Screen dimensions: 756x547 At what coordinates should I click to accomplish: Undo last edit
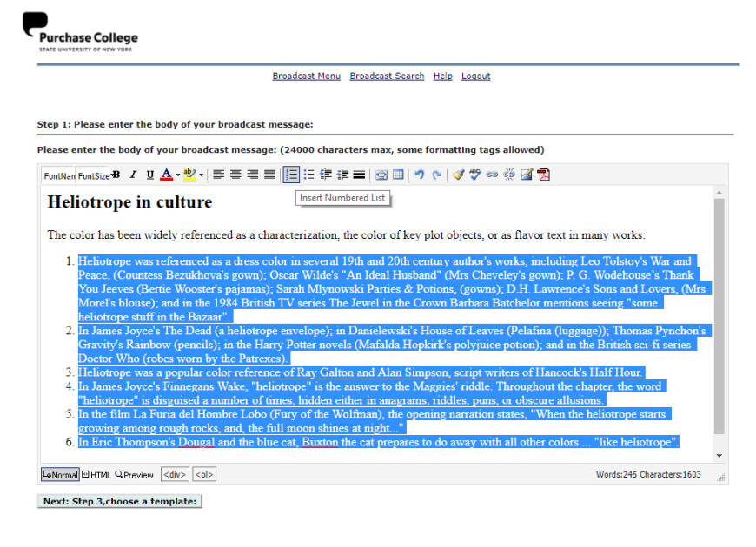tap(420, 175)
